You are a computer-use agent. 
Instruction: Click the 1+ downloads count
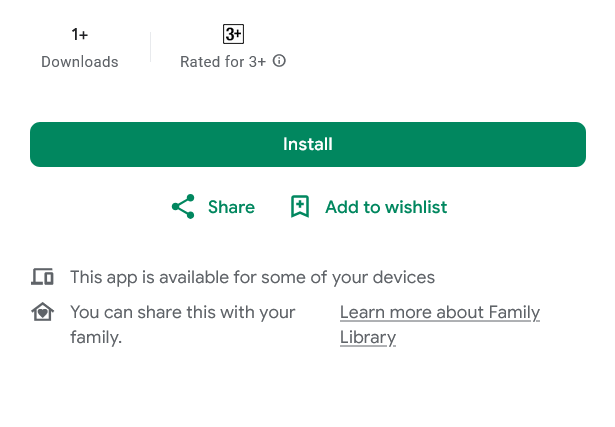click(x=80, y=35)
